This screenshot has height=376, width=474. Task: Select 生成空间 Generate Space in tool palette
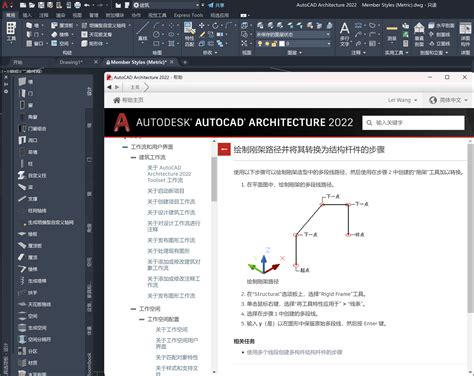tap(32, 328)
